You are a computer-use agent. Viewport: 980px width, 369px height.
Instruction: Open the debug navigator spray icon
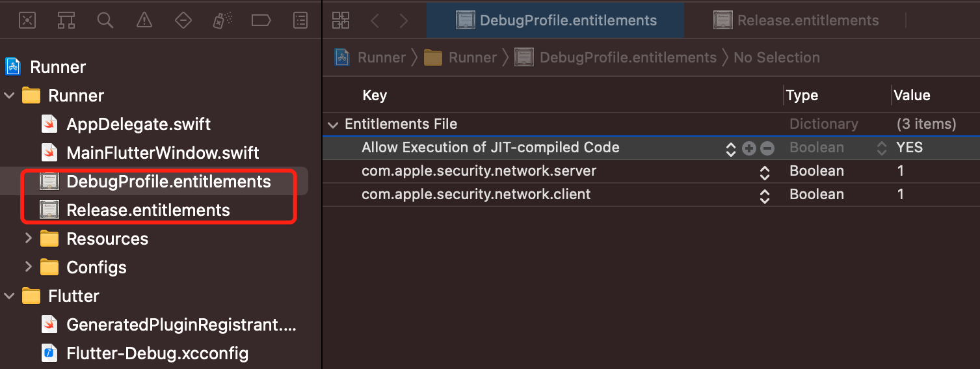[222, 20]
